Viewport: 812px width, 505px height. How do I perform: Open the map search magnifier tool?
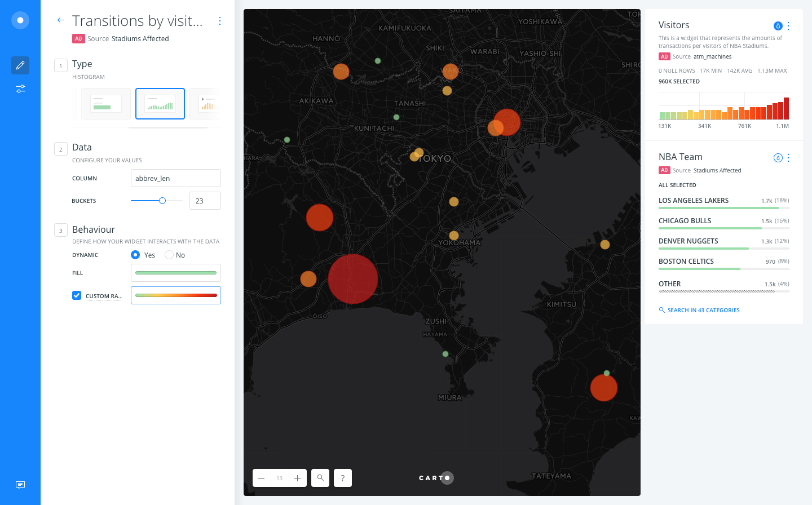pyautogui.click(x=320, y=477)
